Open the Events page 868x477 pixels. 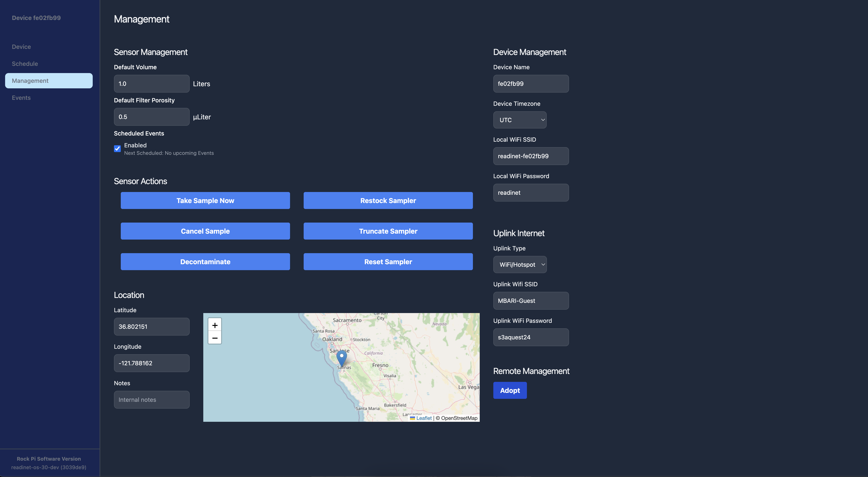pyautogui.click(x=21, y=98)
